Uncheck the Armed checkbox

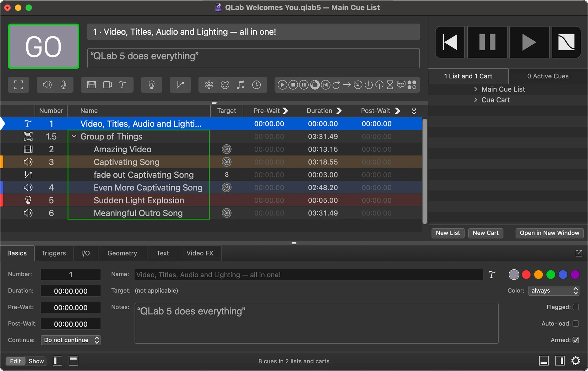click(575, 340)
